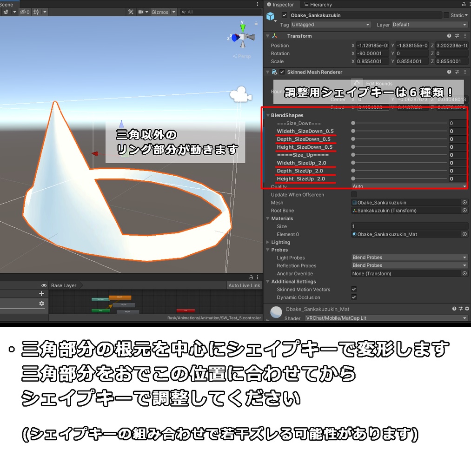The width and height of the screenshot is (471, 476).
Task: Click the Rotation X value field
Action: (372, 53)
